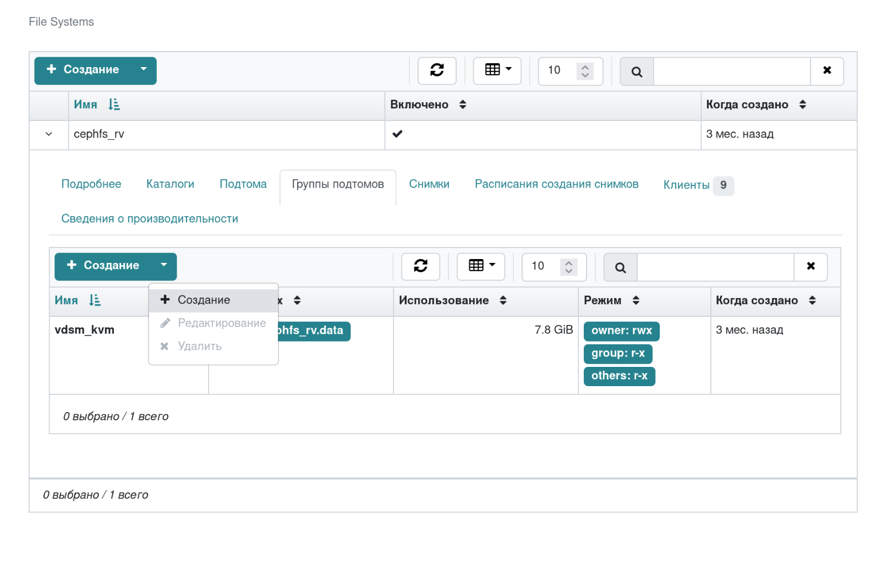Click the inner table search magnifier icon
This screenshot has width=887, height=588.
[x=620, y=267]
